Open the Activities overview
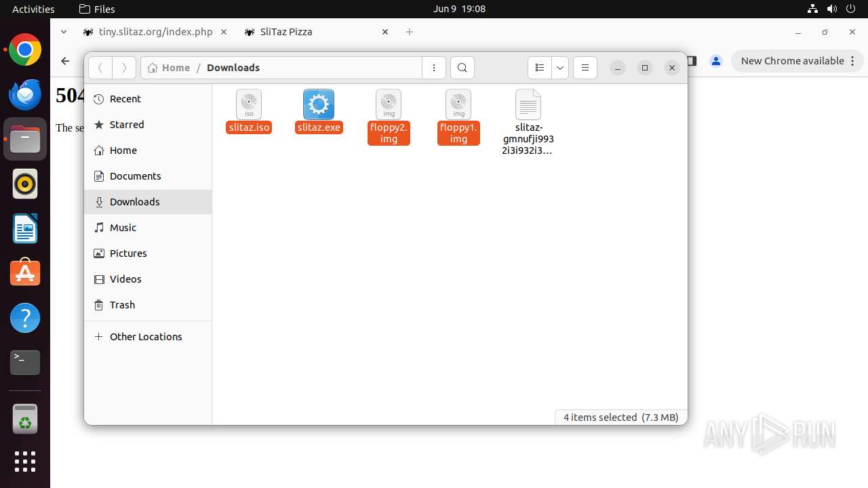 pyautogui.click(x=33, y=9)
